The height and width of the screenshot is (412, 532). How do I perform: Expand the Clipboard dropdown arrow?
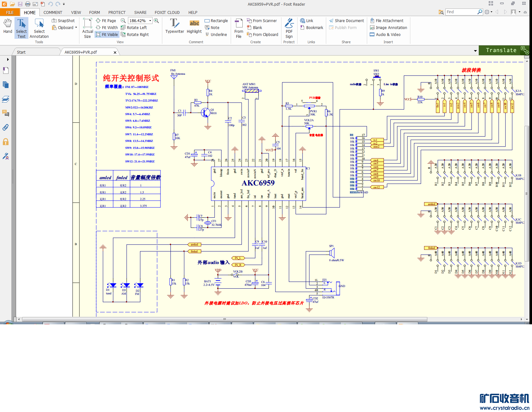point(76,27)
